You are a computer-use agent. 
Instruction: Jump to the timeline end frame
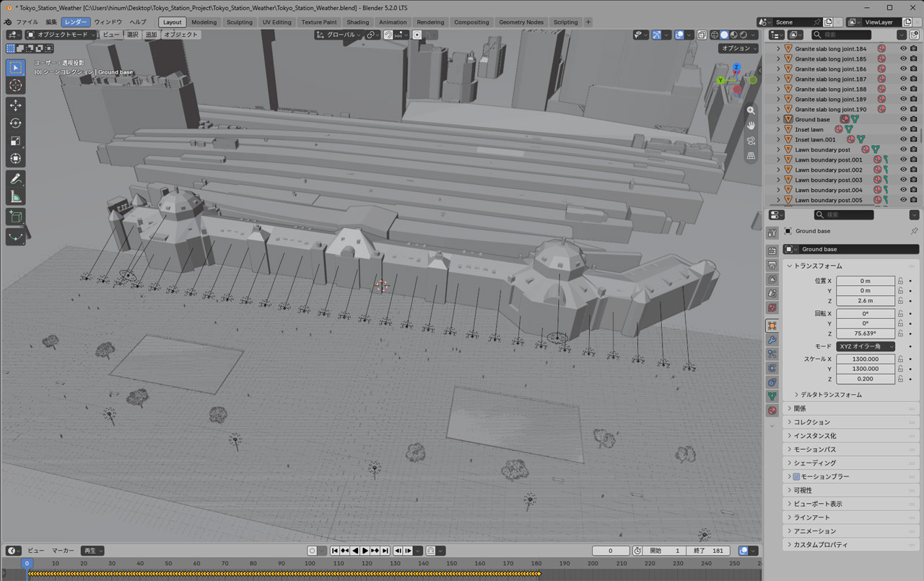(386, 551)
